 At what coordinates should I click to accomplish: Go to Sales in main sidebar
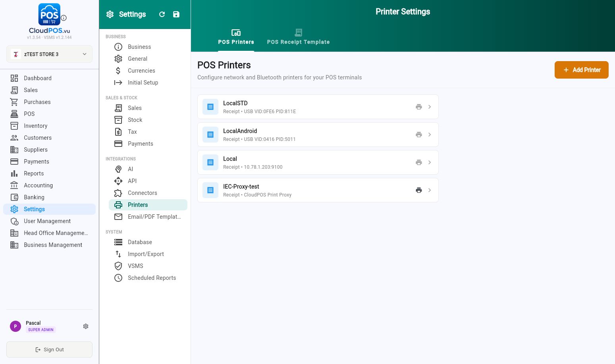point(49,90)
